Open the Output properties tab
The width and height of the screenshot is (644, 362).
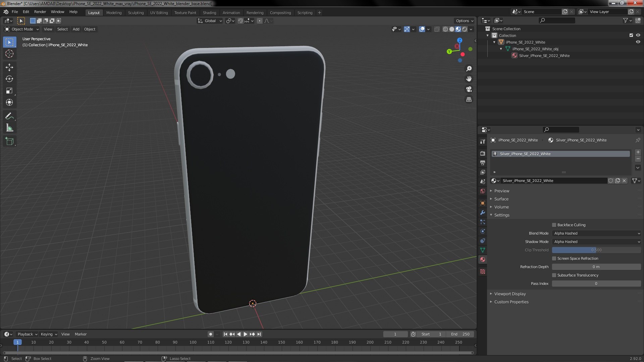point(483,163)
